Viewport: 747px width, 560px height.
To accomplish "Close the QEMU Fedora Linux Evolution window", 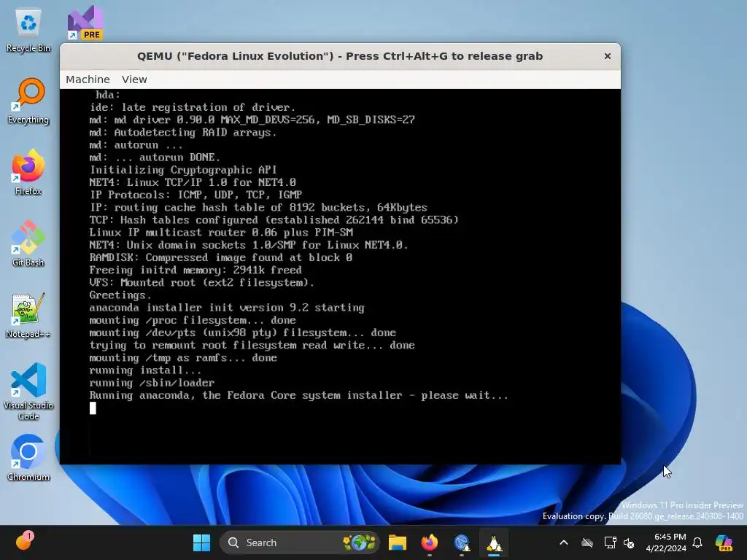I will 608,56.
